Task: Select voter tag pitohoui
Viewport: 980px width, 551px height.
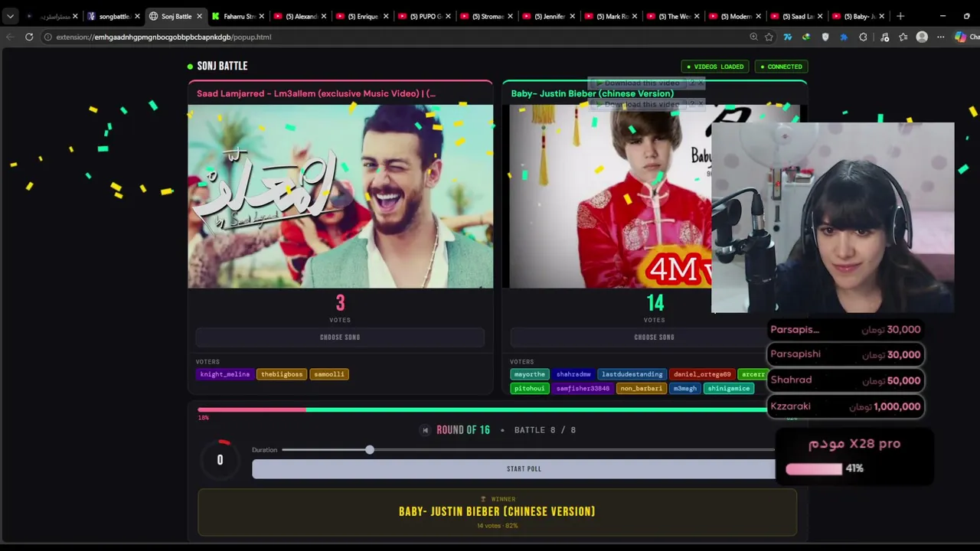Action: click(530, 388)
